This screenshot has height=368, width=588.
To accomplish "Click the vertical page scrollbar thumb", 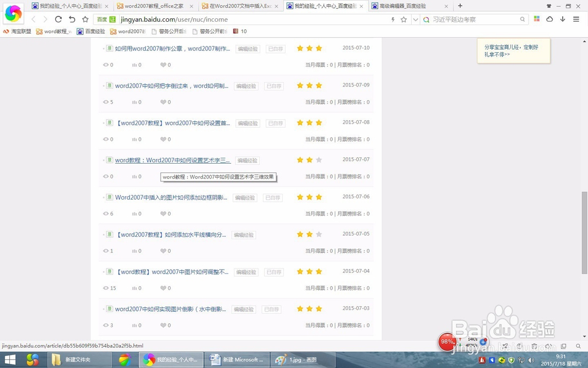I will point(584,233).
